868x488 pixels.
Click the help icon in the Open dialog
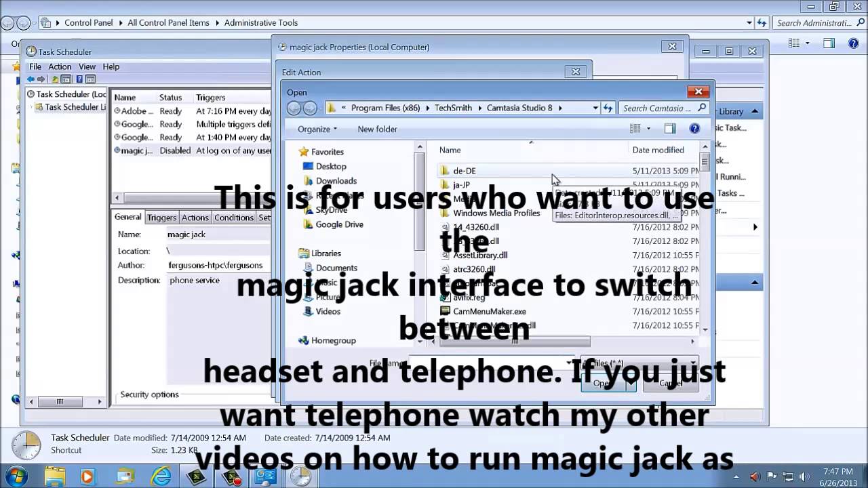point(694,129)
